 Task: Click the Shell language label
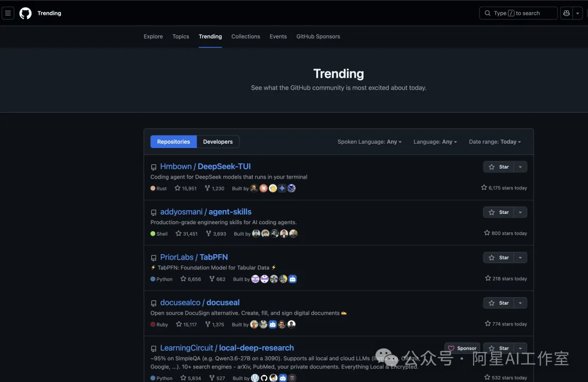[x=159, y=233]
